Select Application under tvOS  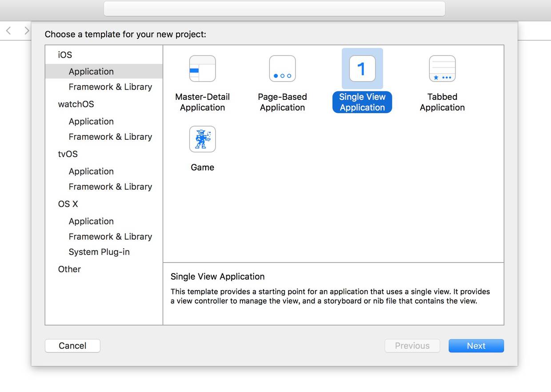point(91,171)
